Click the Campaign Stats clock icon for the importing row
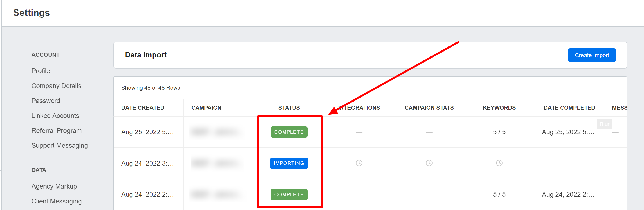This screenshot has width=644, height=210. (x=429, y=163)
